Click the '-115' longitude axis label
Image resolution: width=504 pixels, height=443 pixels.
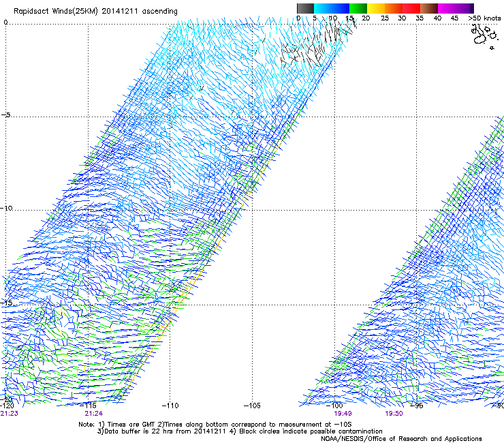pos(88,405)
